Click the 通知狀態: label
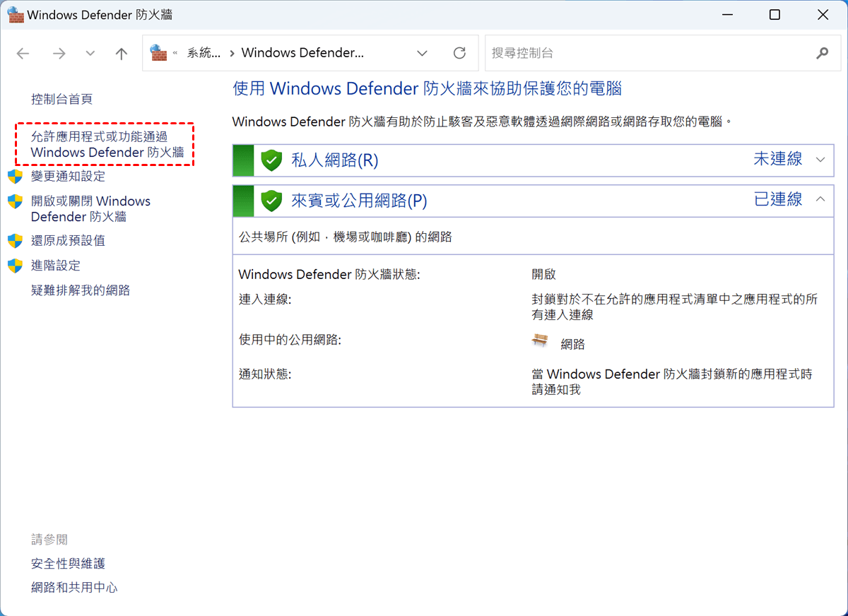 click(x=265, y=374)
